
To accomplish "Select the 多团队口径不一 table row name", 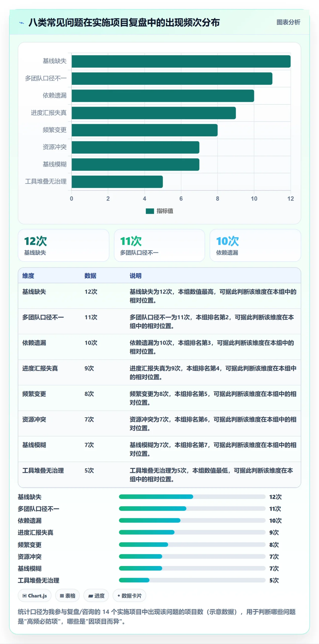I will (43, 317).
